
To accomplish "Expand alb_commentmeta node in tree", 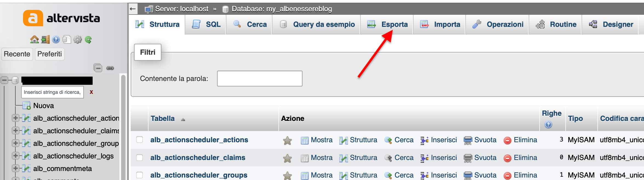I will (x=16, y=168).
